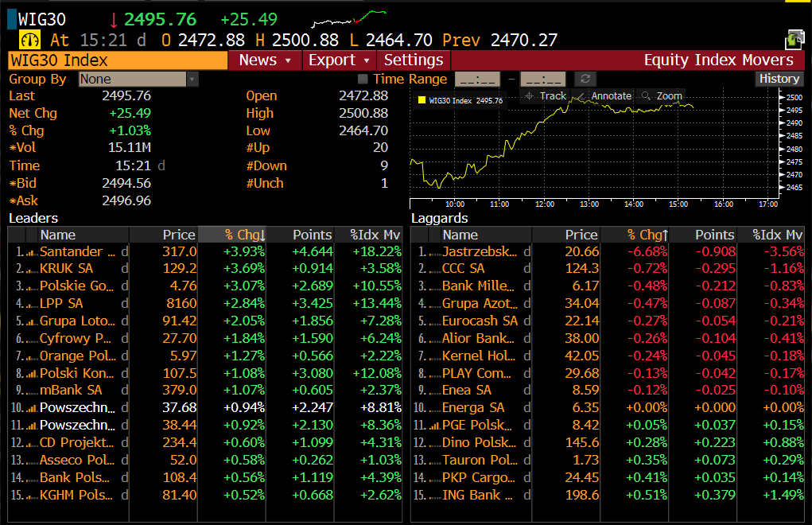
Task: Click the Leaders Points column header
Action: (x=301, y=235)
